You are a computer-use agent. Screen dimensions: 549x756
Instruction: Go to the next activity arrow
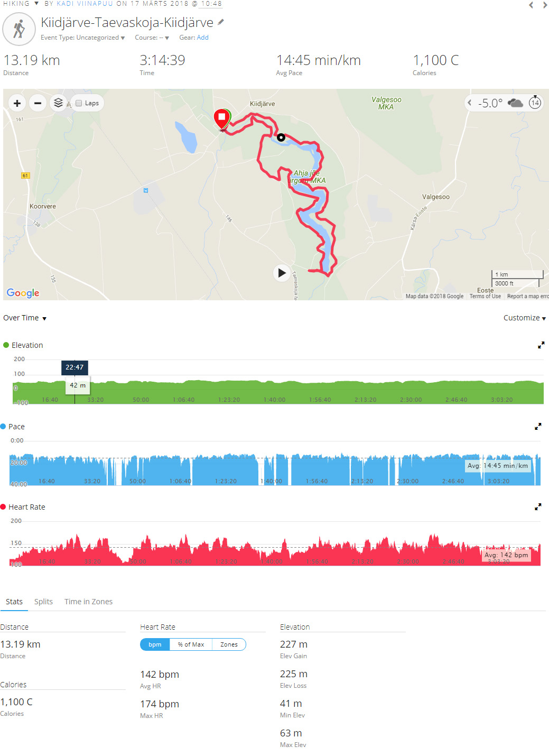point(545,5)
